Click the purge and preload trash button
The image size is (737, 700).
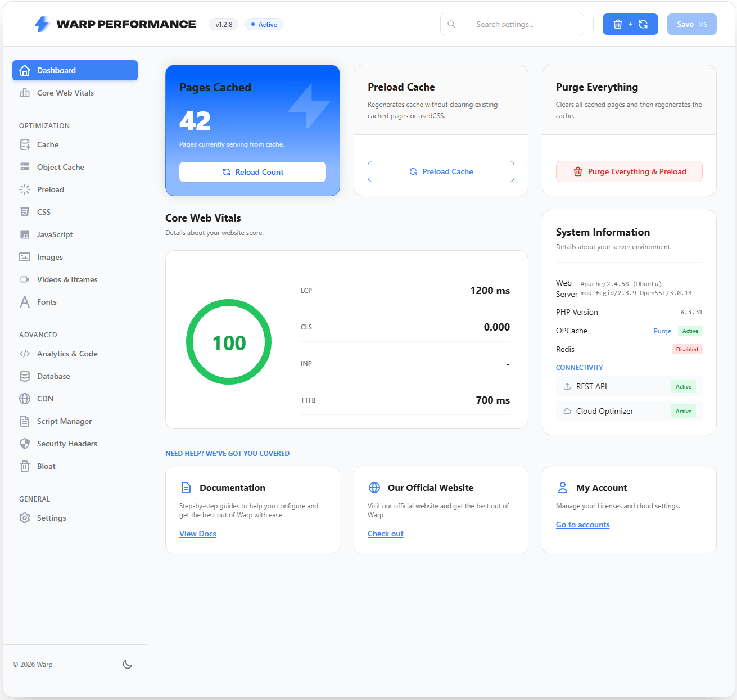coord(630,24)
